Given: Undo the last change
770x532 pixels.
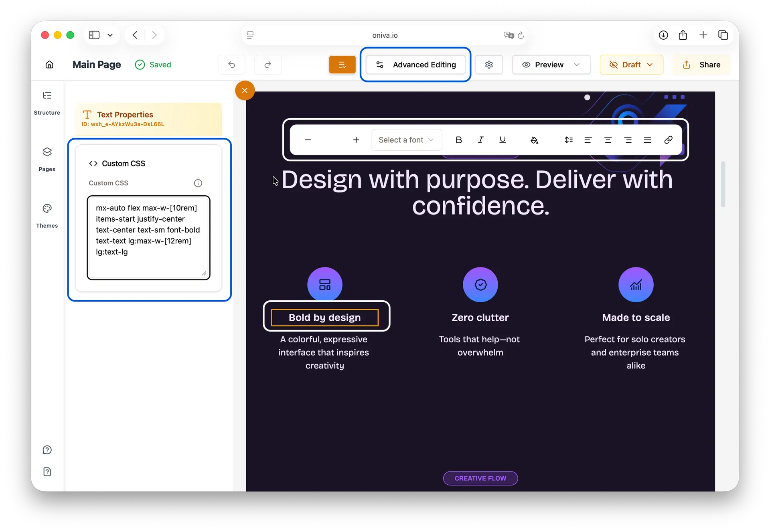Looking at the screenshot, I should coord(231,65).
